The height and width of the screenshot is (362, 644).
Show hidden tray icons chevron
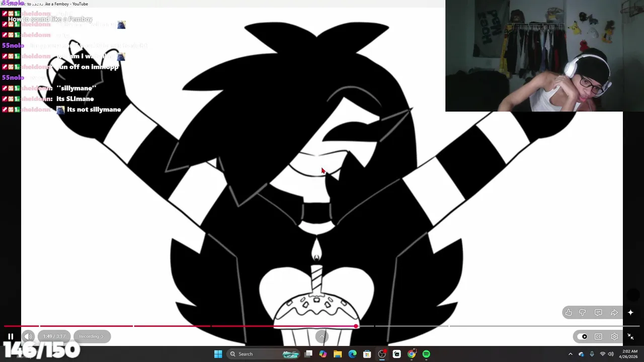(571, 354)
